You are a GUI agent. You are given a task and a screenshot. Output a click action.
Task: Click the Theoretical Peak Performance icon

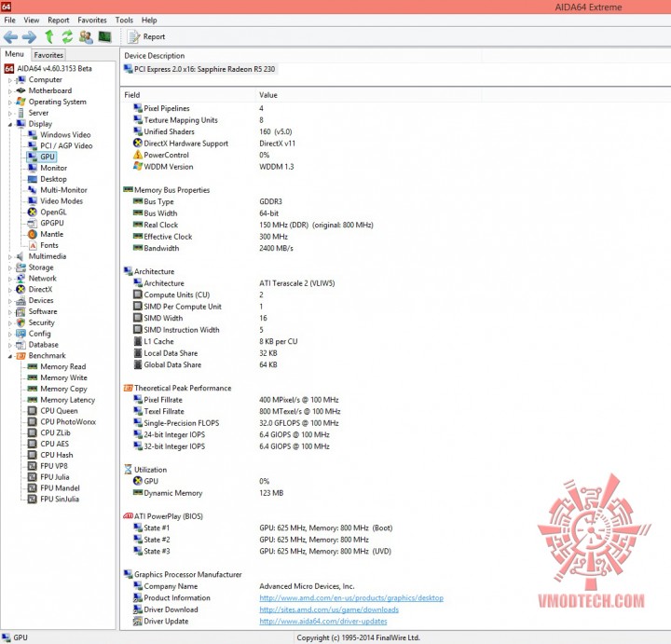coord(128,388)
